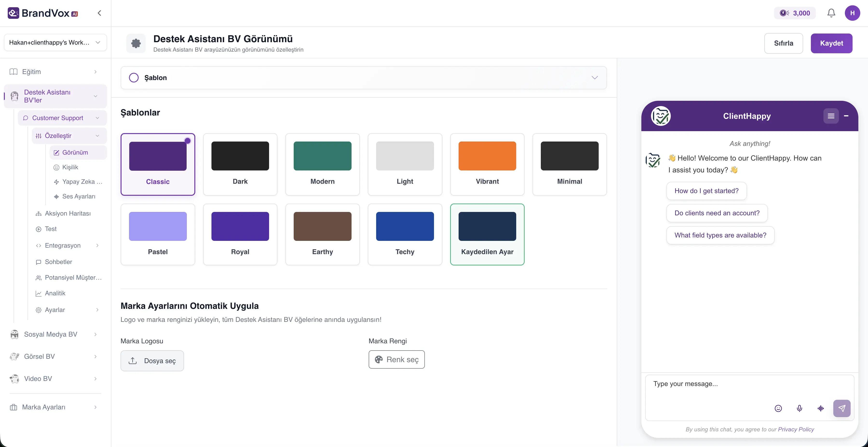Save changes with Kaydet button

pos(832,43)
